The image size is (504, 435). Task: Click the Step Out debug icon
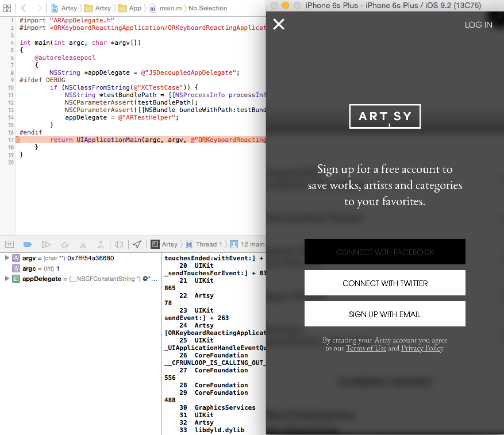click(101, 244)
